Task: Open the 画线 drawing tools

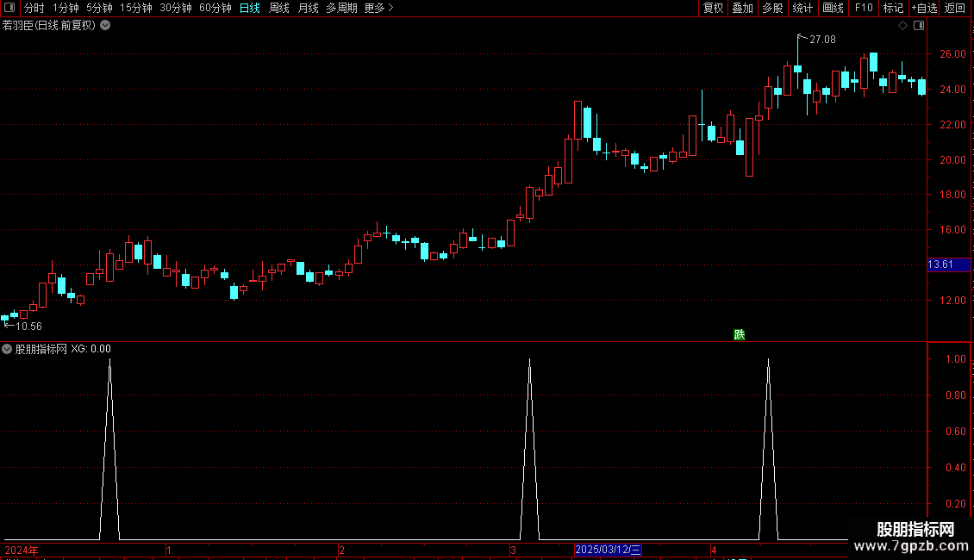Action: pos(833,8)
